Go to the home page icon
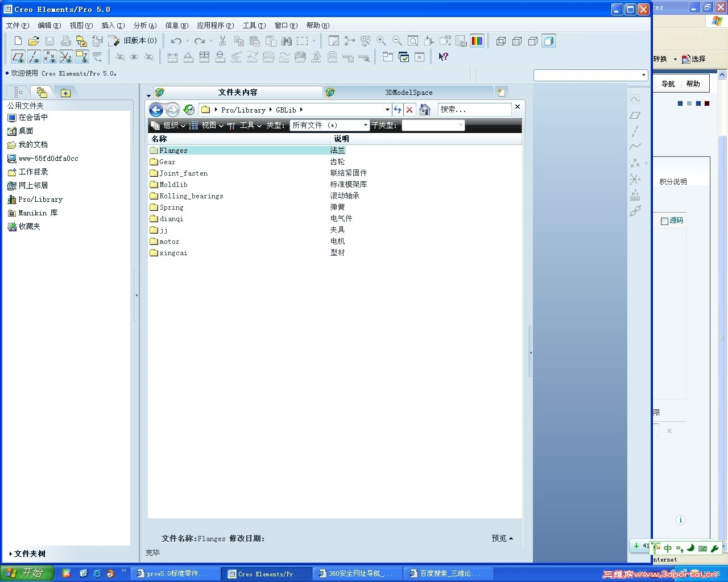The width and height of the screenshot is (728, 582). tap(425, 110)
